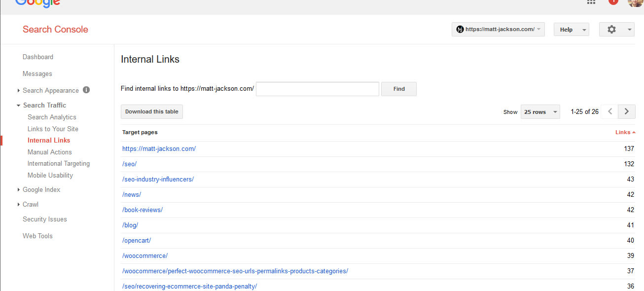Focus the Find internal links input field
Screen dimensions: 644x291
(318, 89)
